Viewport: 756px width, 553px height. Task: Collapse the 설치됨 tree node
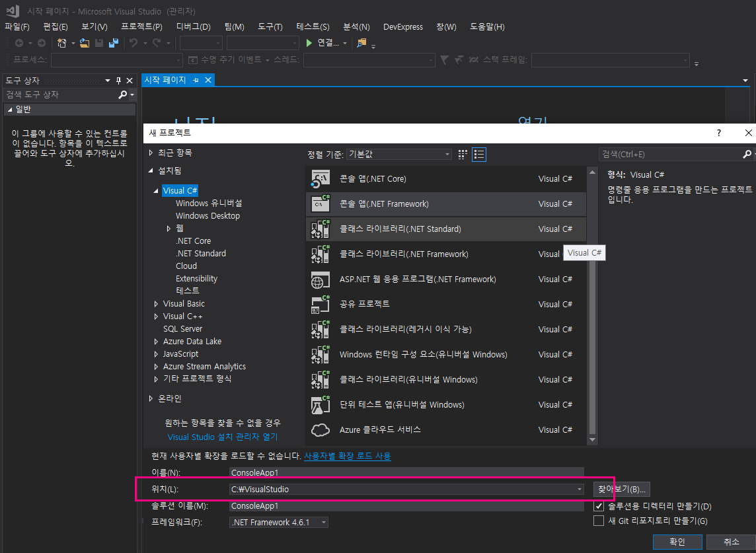pyautogui.click(x=151, y=170)
